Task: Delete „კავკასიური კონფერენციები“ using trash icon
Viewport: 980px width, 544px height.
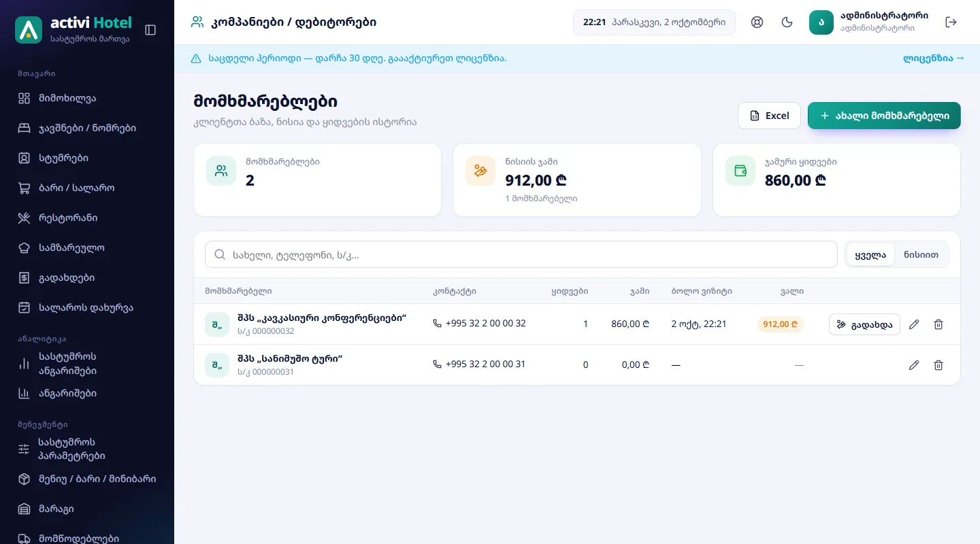Action: 938,324
